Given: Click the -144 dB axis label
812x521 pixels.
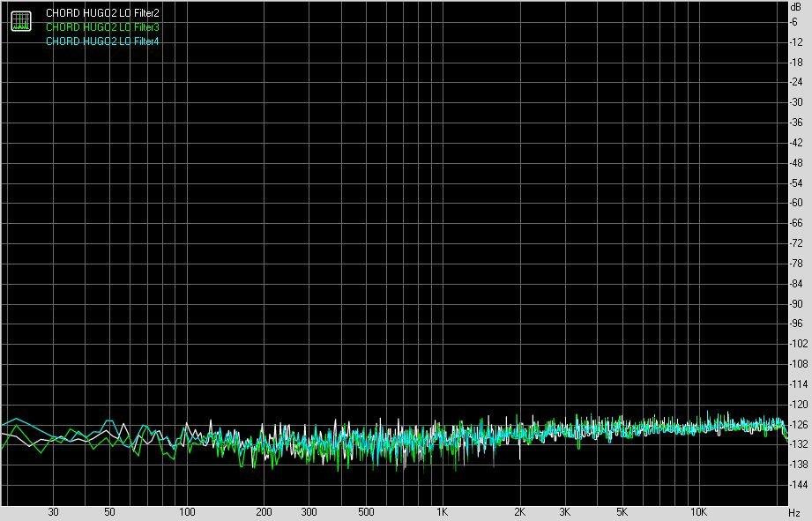Looking at the screenshot, I should [x=798, y=484].
